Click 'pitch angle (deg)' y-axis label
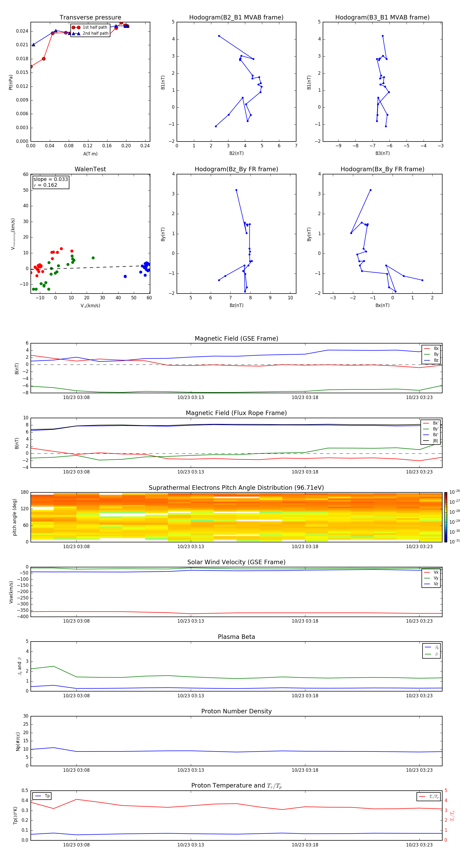This screenshot has height=868, width=473. click(x=14, y=517)
